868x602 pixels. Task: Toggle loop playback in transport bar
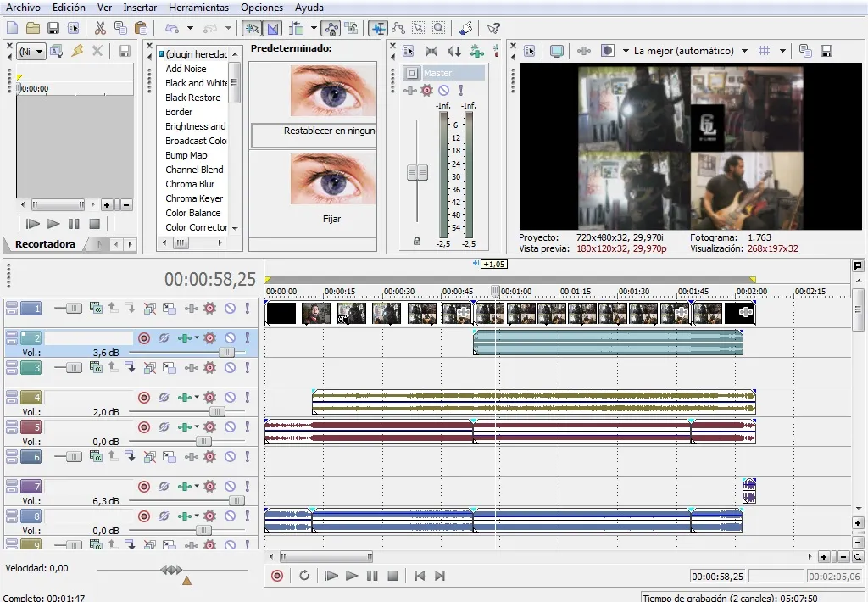(304, 576)
